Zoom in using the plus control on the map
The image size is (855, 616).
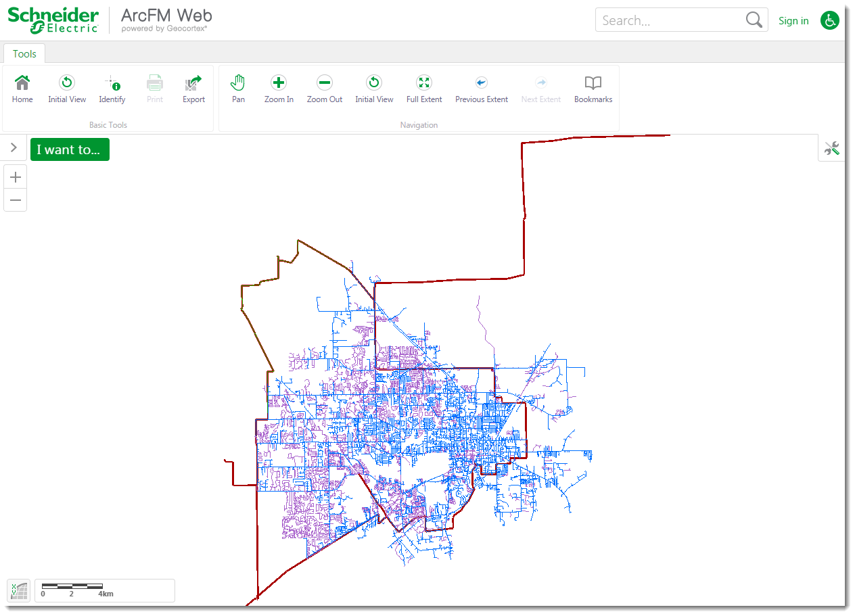click(15, 176)
